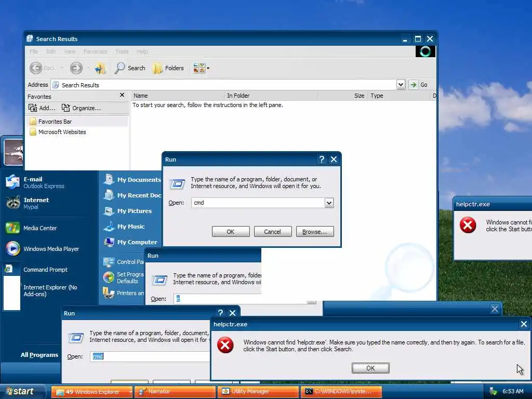Expand the Open combo box dropdown showing cmd
This screenshot has width=532, height=399.
[329, 203]
